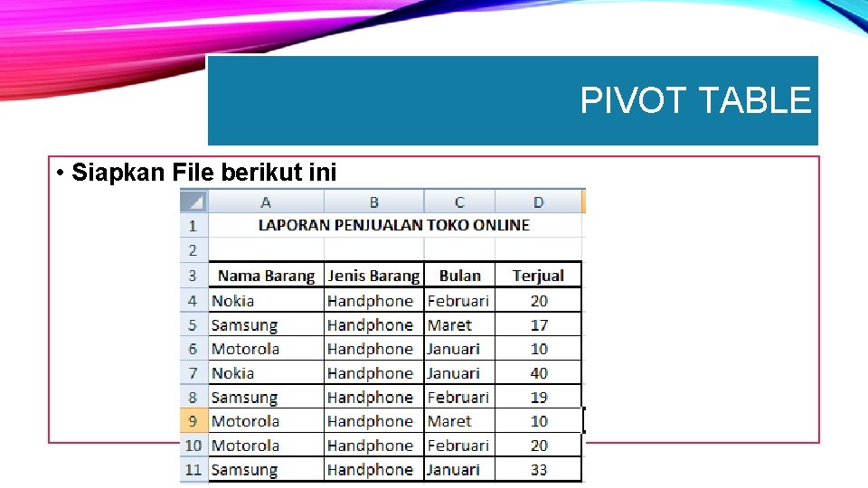Viewport: 868px width, 488px height.
Task: Click Handphone cell in row 10
Action: [x=373, y=445]
